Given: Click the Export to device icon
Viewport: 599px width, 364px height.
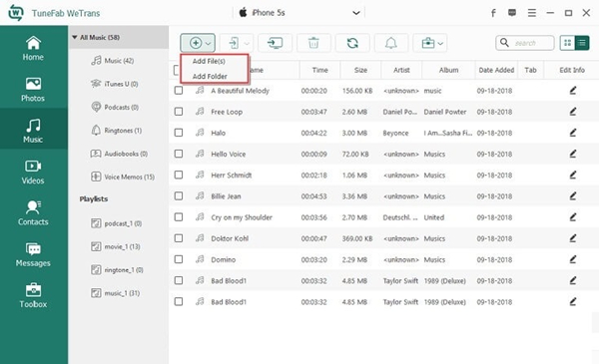Looking at the screenshot, I should tap(234, 43).
